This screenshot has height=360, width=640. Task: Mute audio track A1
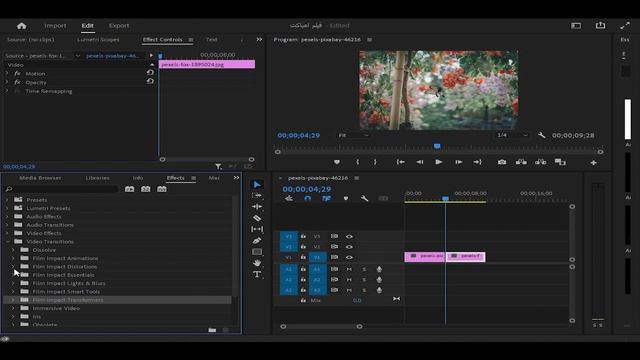pyautogui.click(x=349, y=269)
